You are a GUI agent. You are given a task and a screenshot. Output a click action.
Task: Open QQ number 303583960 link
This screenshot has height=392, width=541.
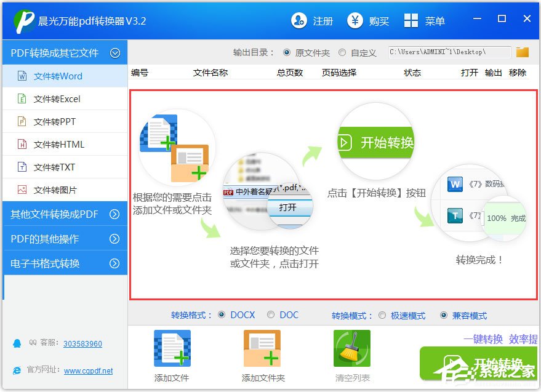pos(83,343)
